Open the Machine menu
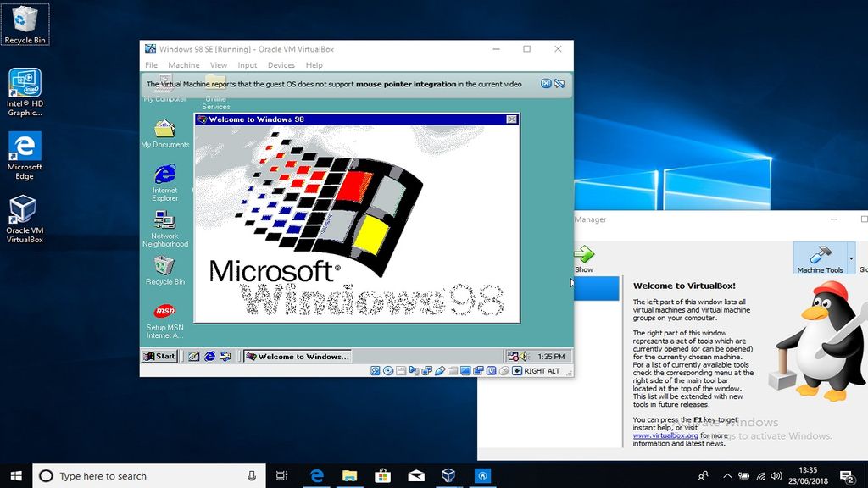The image size is (868, 488). click(184, 64)
